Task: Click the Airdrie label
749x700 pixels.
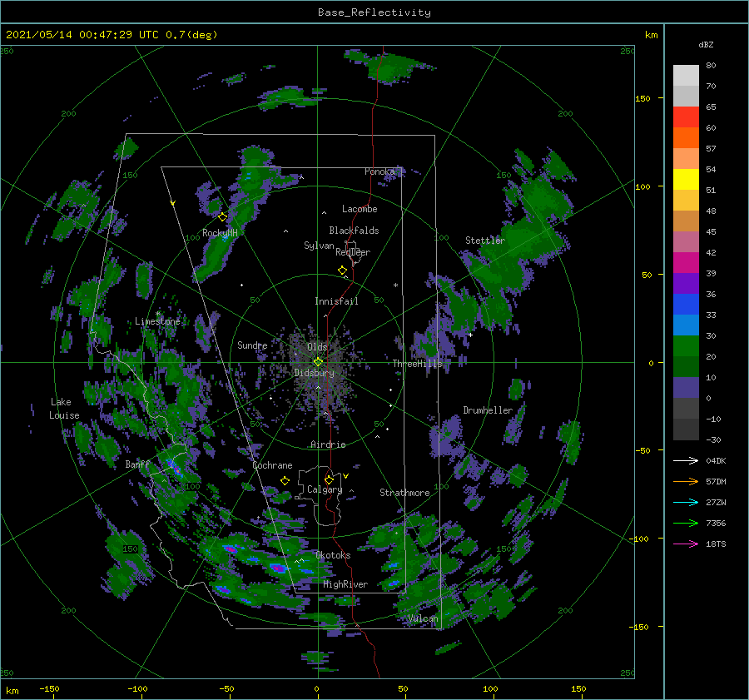Action: [328, 444]
